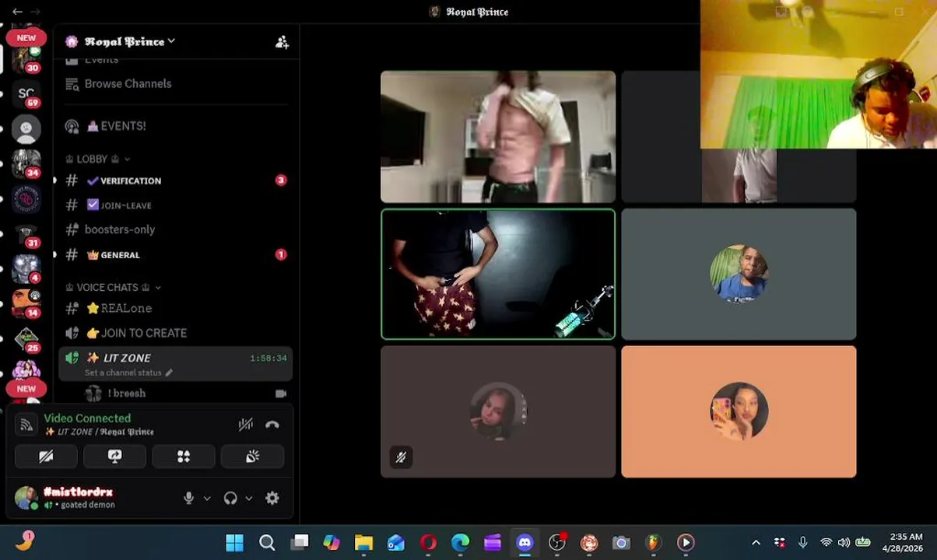Click the bottom NEW mentions indicator
Viewport: 937px width, 560px height.
(26, 388)
